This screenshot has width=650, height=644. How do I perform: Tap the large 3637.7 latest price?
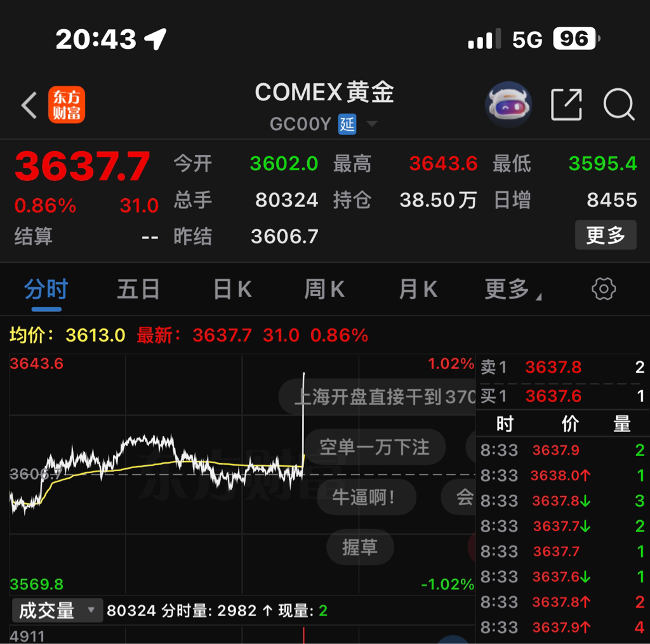82,166
